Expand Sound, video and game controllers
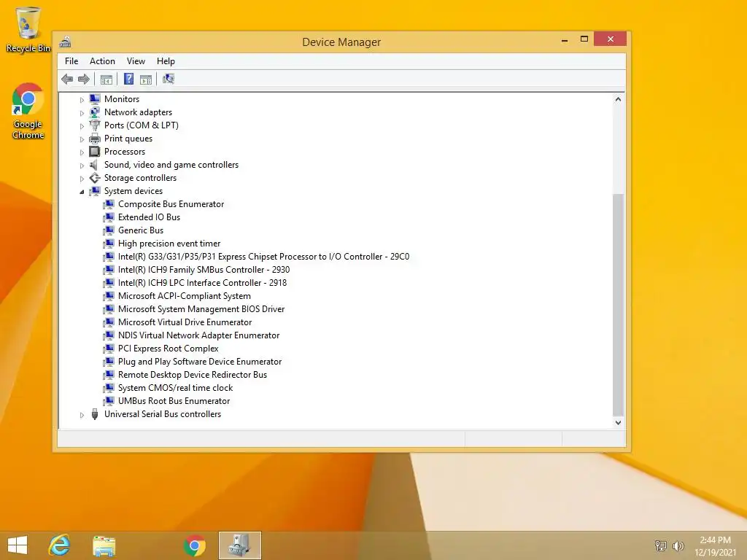Viewport: 747px width, 560px height. click(x=82, y=166)
